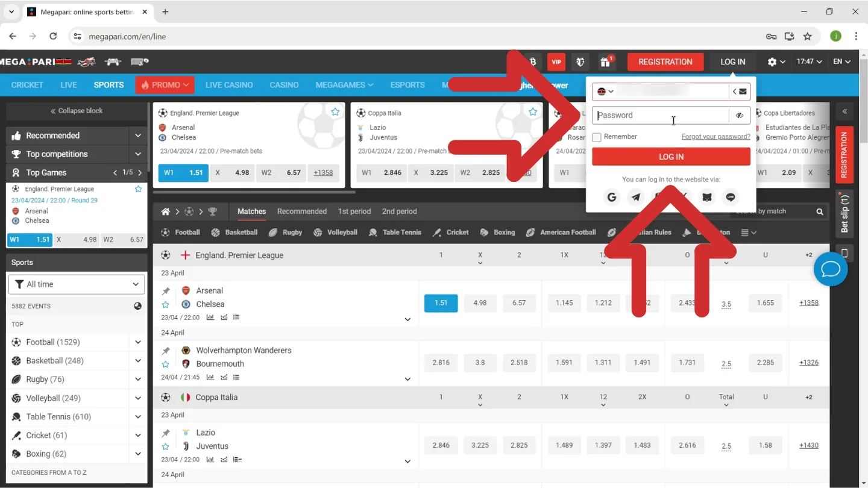Toggle password visibility eye icon
The height and width of the screenshot is (488, 868).
(x=740, y=115)
